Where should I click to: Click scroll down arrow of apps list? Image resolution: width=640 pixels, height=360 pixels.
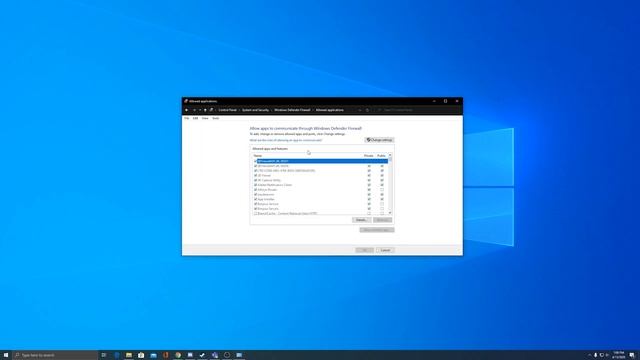(x=390, y=213)
